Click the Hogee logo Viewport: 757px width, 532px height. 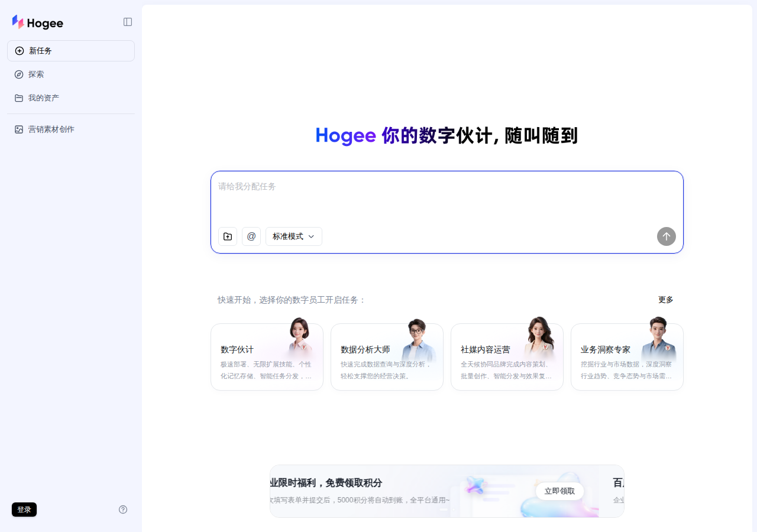[x=37, y=22]
